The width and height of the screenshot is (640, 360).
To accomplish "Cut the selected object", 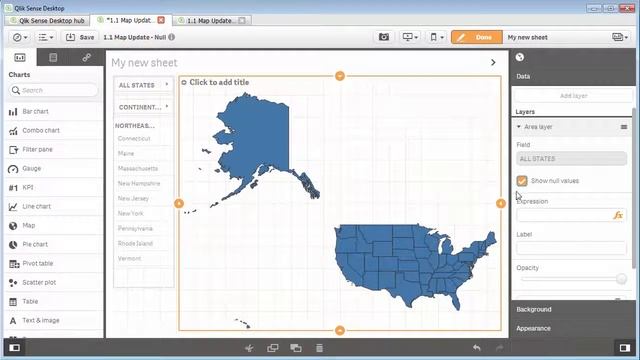I will tap(249, 348).
